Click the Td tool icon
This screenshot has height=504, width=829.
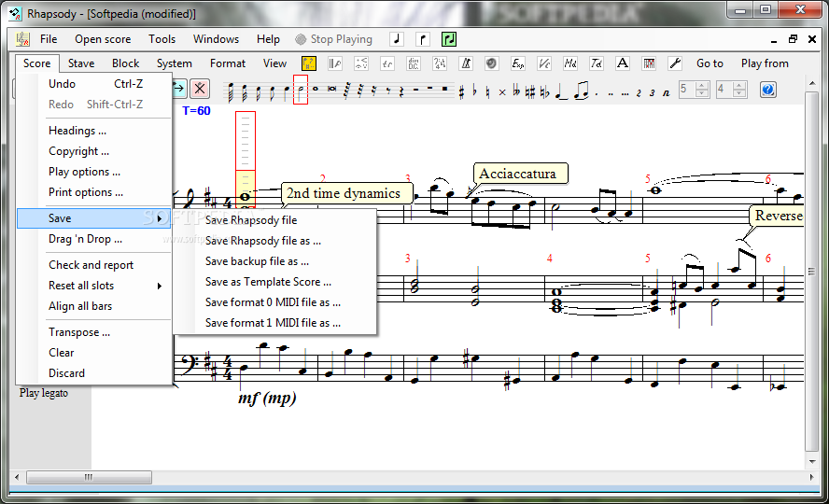click(x=597, y=63)
